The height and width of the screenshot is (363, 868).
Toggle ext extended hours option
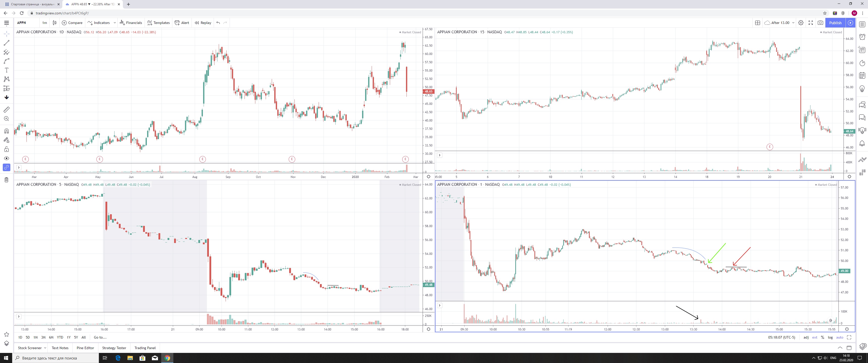(x=815, y=337)
